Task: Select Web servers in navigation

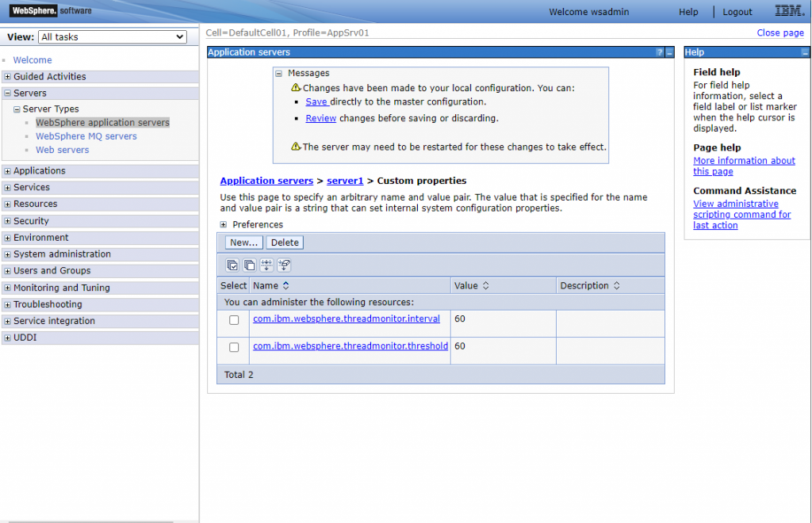Action: [62, 150]
